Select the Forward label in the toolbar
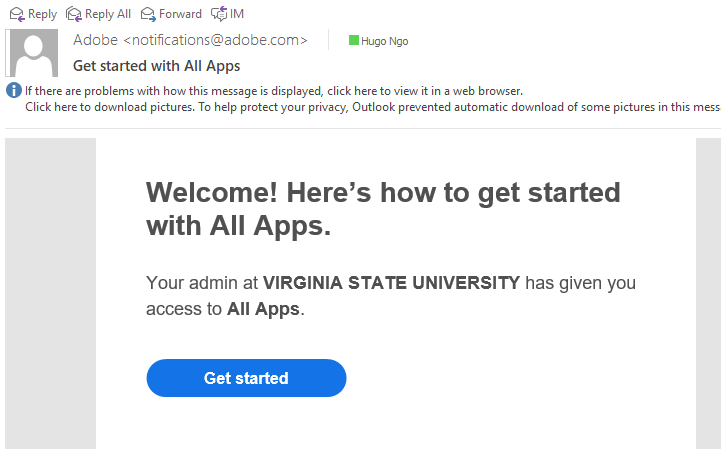721x449 pixels. (x=180, y=14)
